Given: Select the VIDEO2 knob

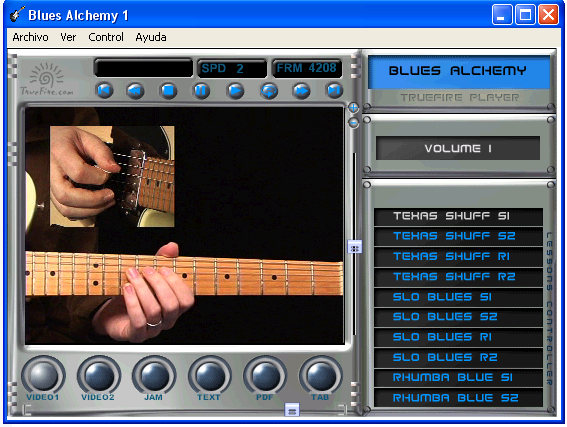Looking at the screenshot, I should coord(99,376).
